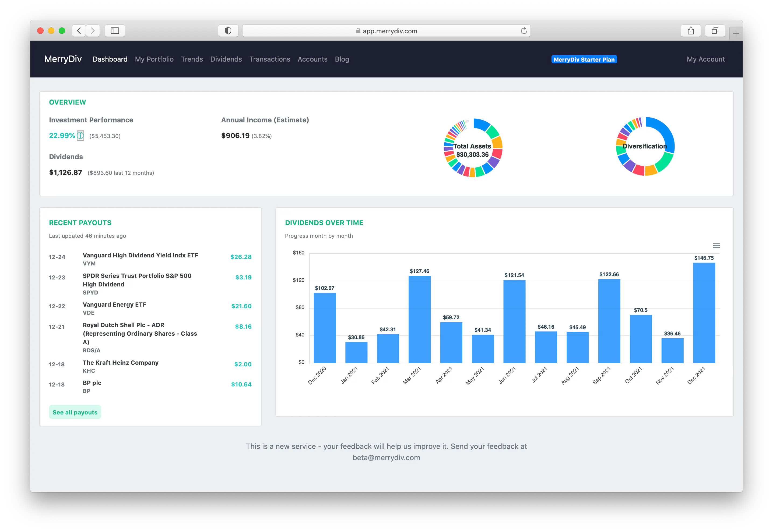This screenshot has height=532, width=773.
Task: Click the Diversification donut chart
Action: [645, 146]
